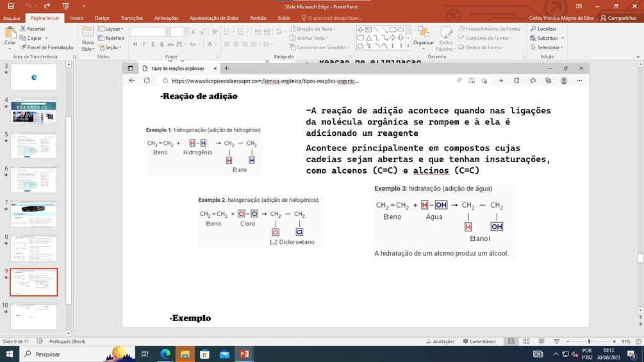644x362 pixels.
Task: Select slide 7 thumbnail
Action: pos(34,214)
